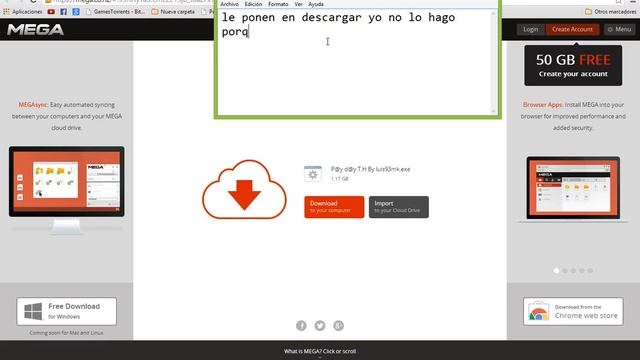
Task: Select the second carousel dot on right panel
Action: pyautogui.click(x=565, y=271)
